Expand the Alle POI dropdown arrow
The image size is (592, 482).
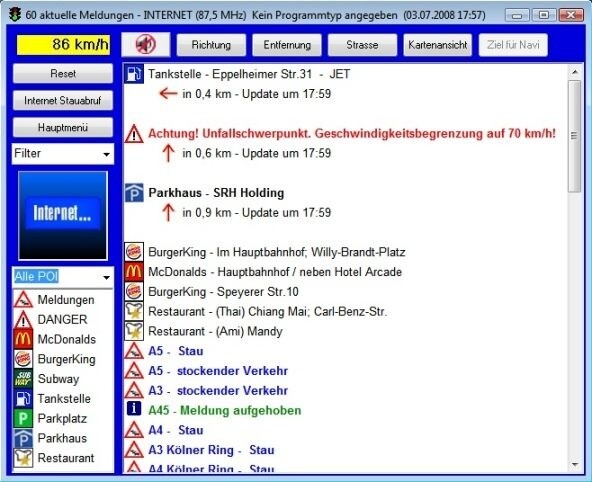pyautogui.click(x=106, y=277)
